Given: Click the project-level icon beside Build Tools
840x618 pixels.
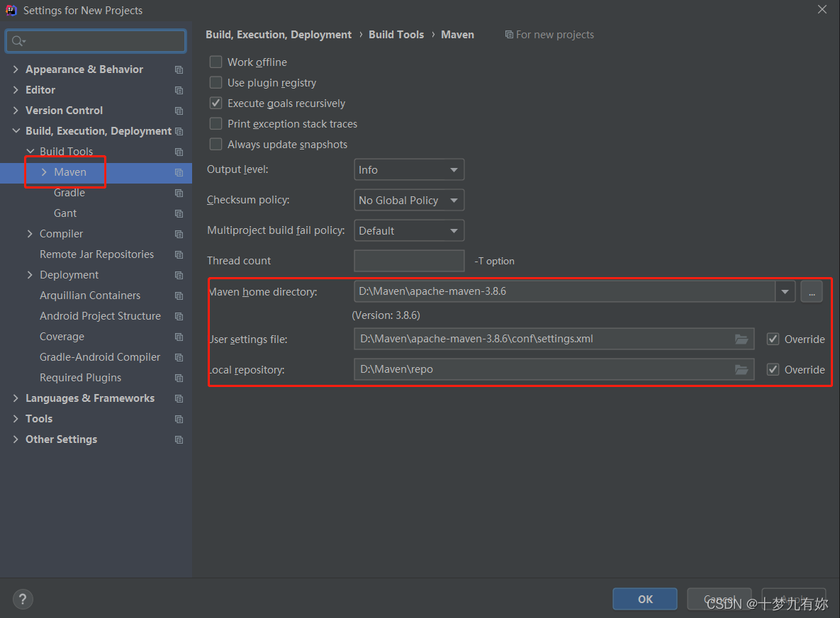Looking at the screenshot, I should click(179, 152).
